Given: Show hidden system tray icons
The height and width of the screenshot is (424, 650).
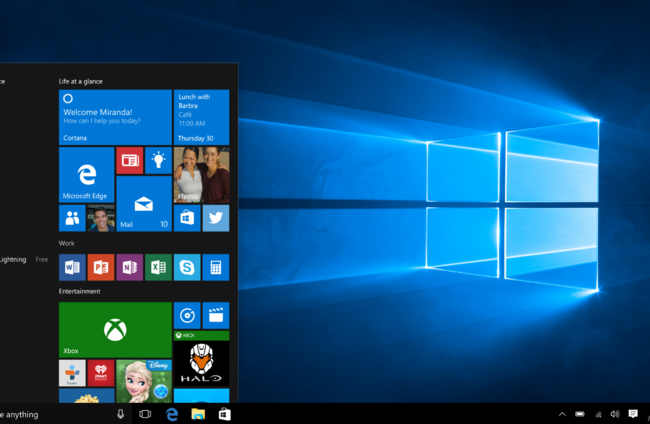Looking at the screenshot, I should (562, 414).
